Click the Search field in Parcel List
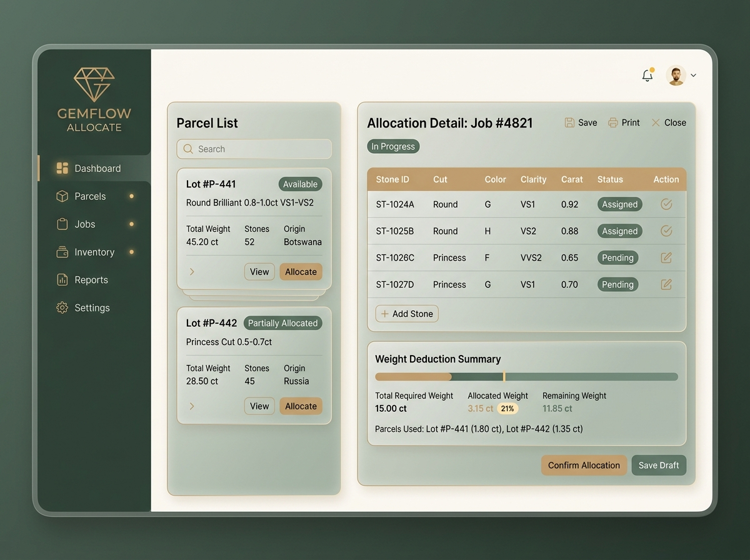Screen dimensions: 750x560 click(254, 149)
